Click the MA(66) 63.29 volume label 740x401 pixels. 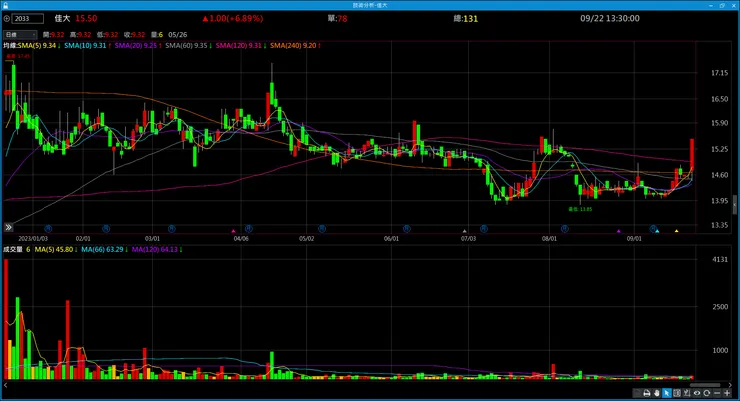[x=104, y=249]
